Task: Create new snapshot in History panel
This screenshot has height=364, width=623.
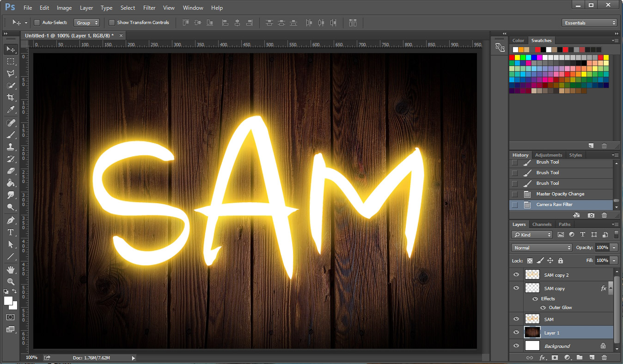Action: [x=591, y=215]
